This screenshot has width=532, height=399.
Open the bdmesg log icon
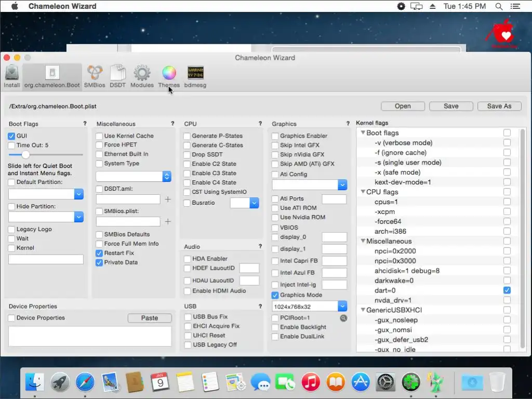click(x=195, y=77)
